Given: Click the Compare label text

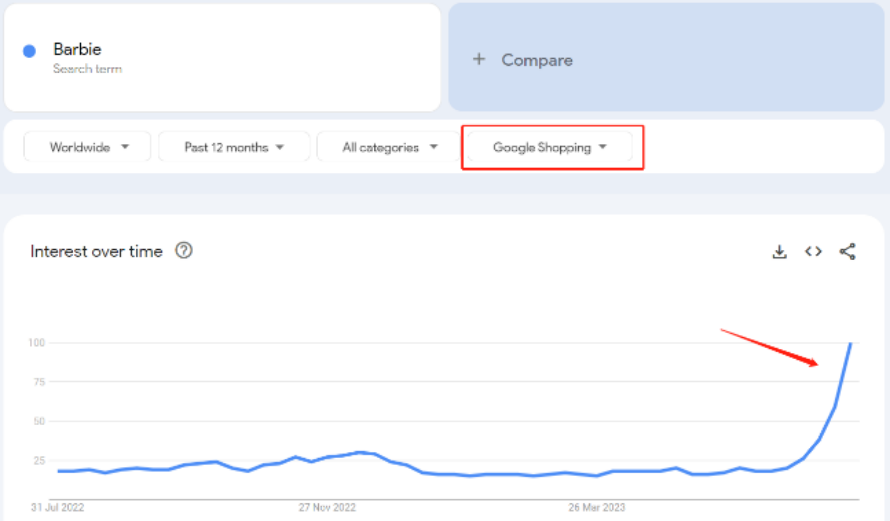Looking at the screenshot, I should point(537,60).
